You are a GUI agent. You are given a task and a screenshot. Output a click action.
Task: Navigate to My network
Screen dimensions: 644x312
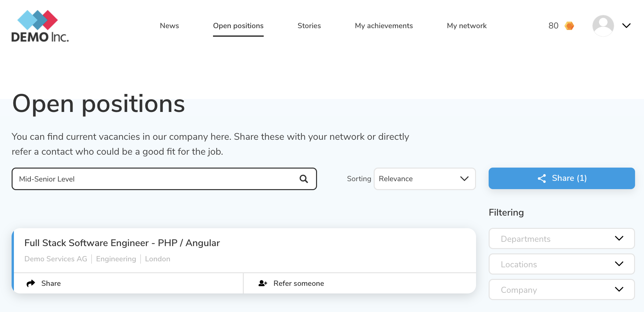pyautogui.click(x=466, y=26)
